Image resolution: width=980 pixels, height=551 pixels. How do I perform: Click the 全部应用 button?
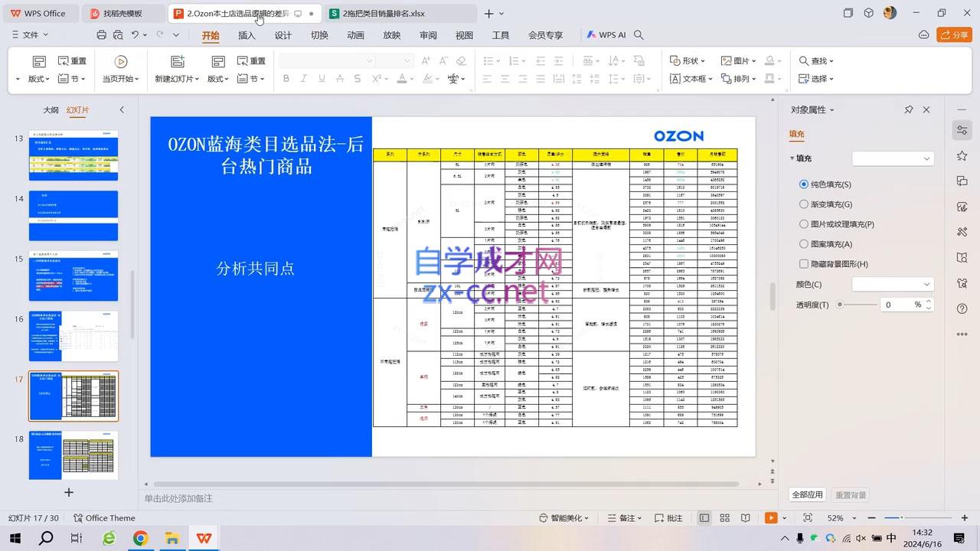(807, 495)
